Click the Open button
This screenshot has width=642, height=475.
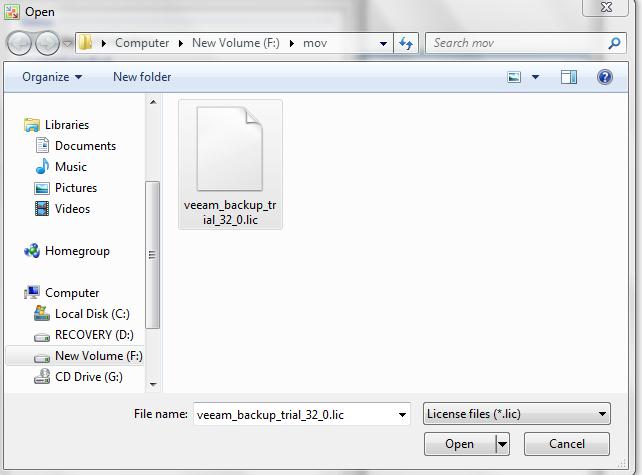459,444
